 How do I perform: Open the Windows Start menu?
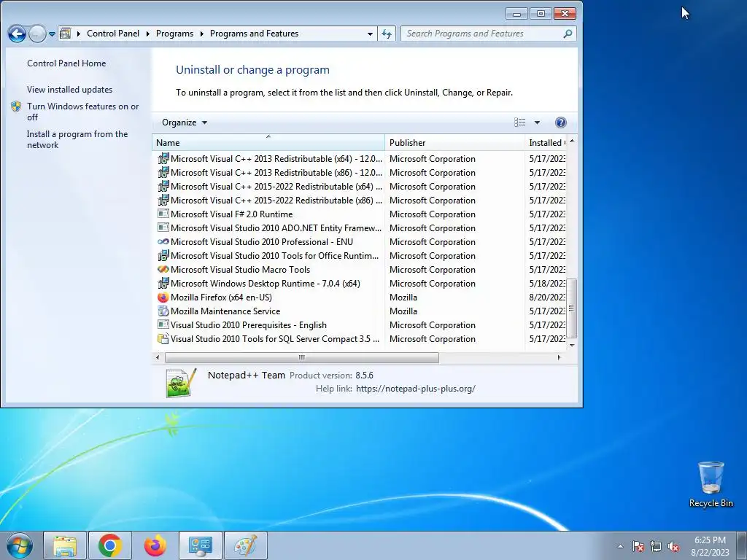(x=20, y=545)
